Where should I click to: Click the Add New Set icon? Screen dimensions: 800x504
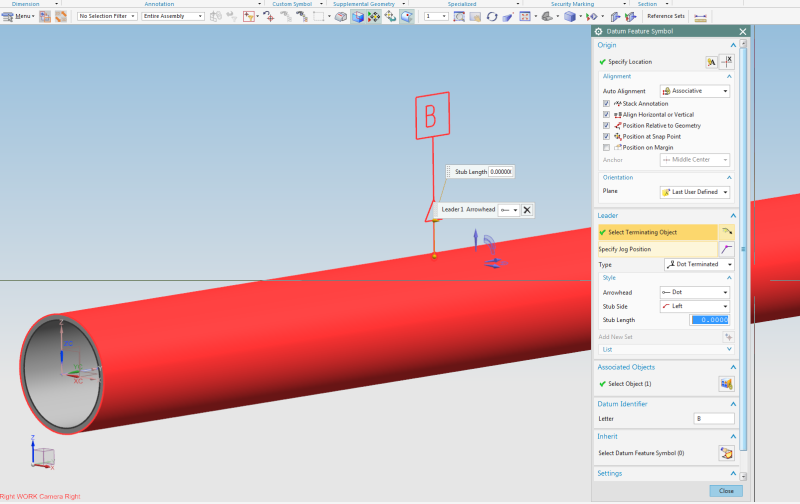coord(729,337)
